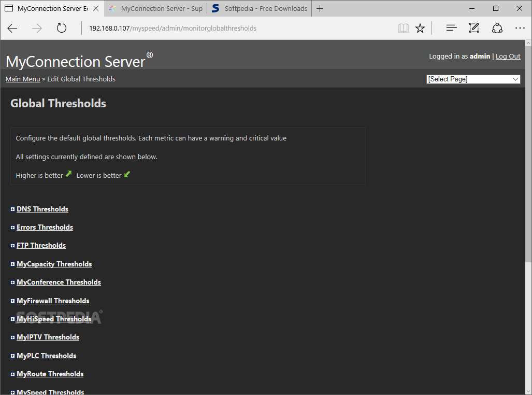
Task: Switch to Softpedia Free Downloads tab
Action: [260, 8]
